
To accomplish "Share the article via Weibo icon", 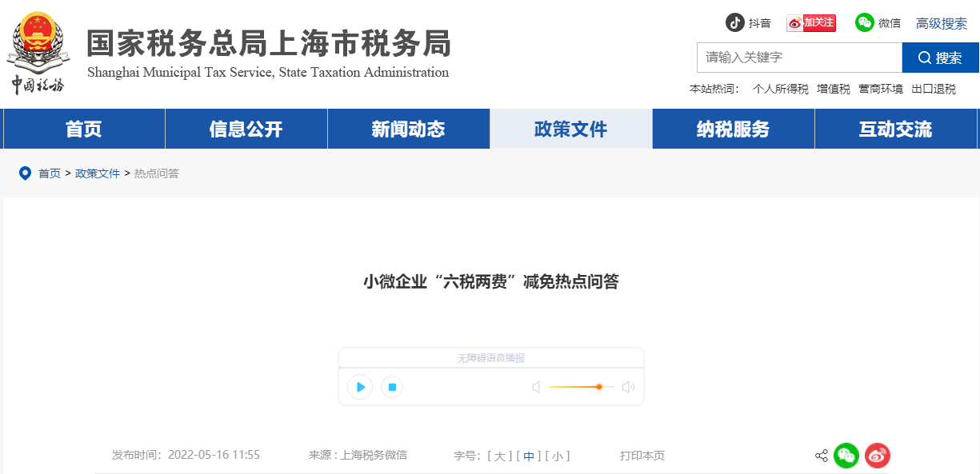I will point(877,456).
